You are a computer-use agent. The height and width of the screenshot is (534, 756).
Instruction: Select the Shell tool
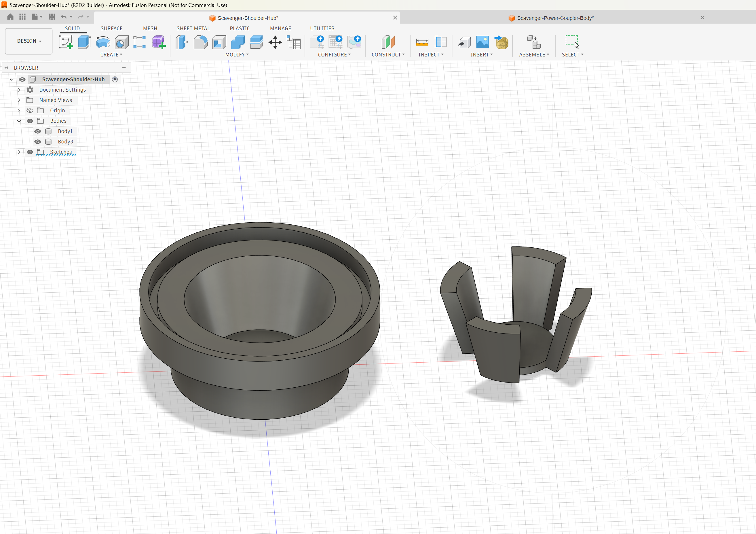(x=219, y=42)
